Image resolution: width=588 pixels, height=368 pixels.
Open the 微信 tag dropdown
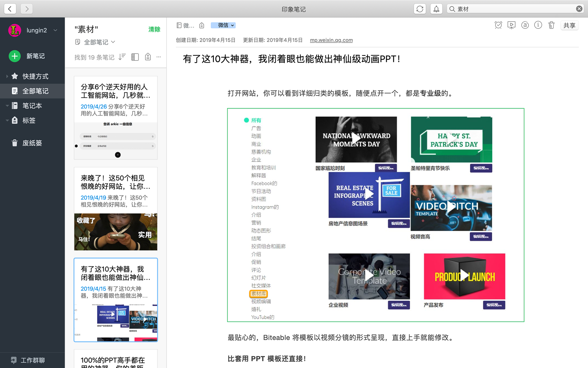point(223,25)
